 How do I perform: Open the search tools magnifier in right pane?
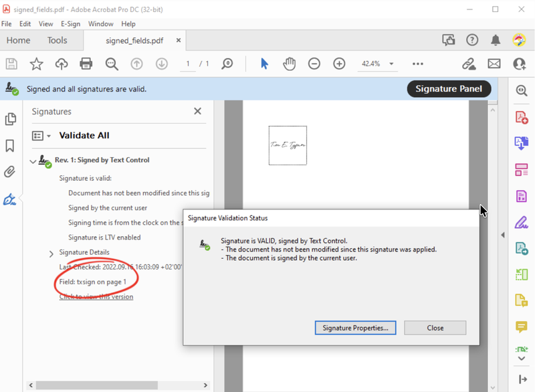(522, 90)
